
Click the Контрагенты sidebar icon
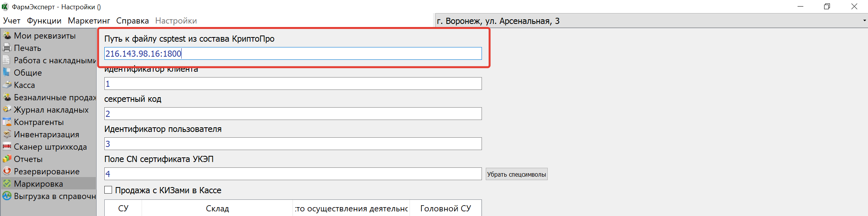click(7, 122)
